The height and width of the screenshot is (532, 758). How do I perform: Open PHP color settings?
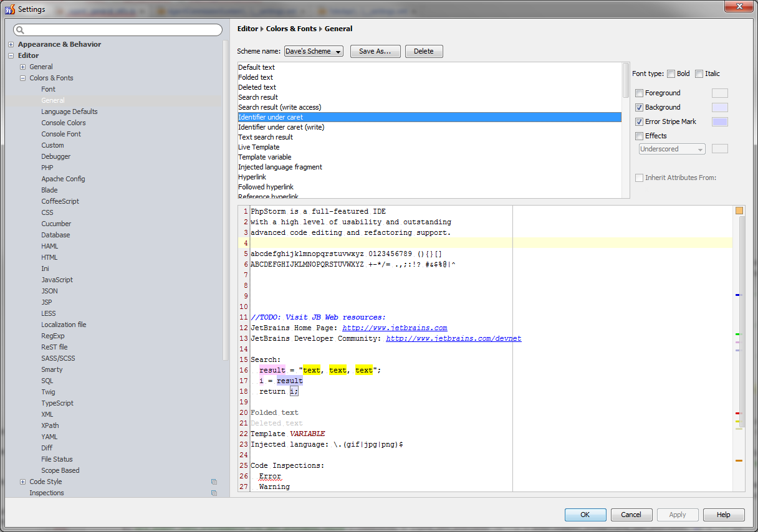tap(47, 168)
